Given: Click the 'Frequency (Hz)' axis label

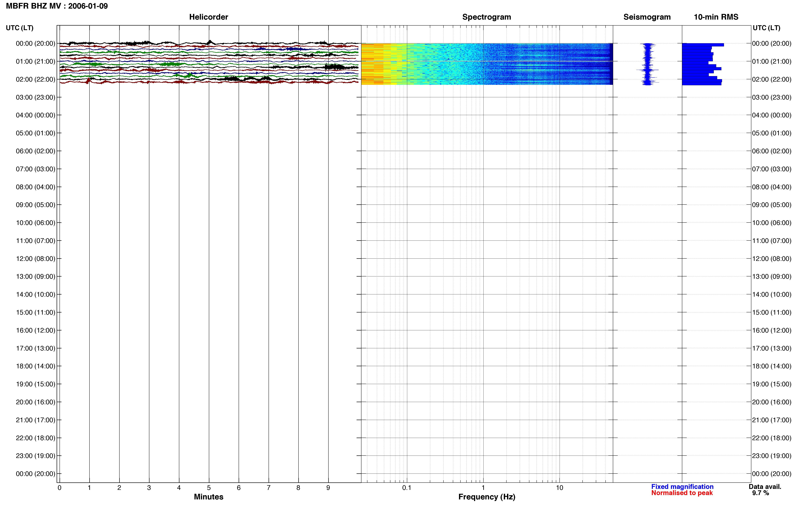Looking at the screenshot, I should tap(487, 497).
